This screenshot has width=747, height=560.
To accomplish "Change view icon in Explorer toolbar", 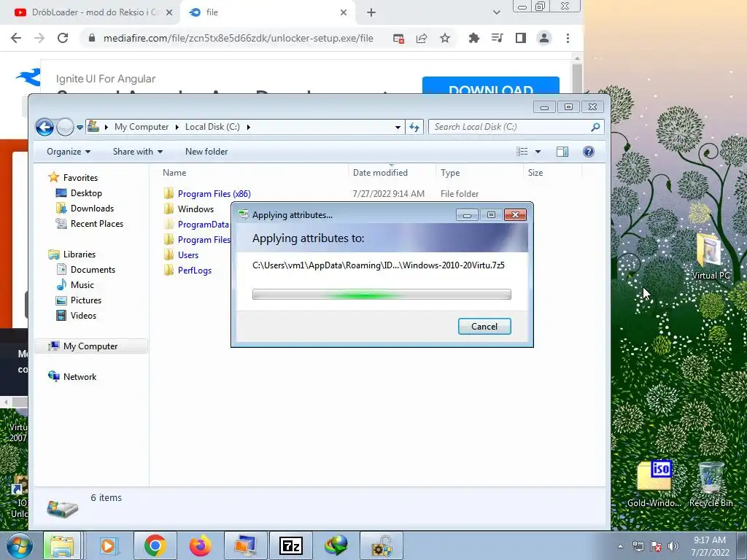I will pos(522,152).
